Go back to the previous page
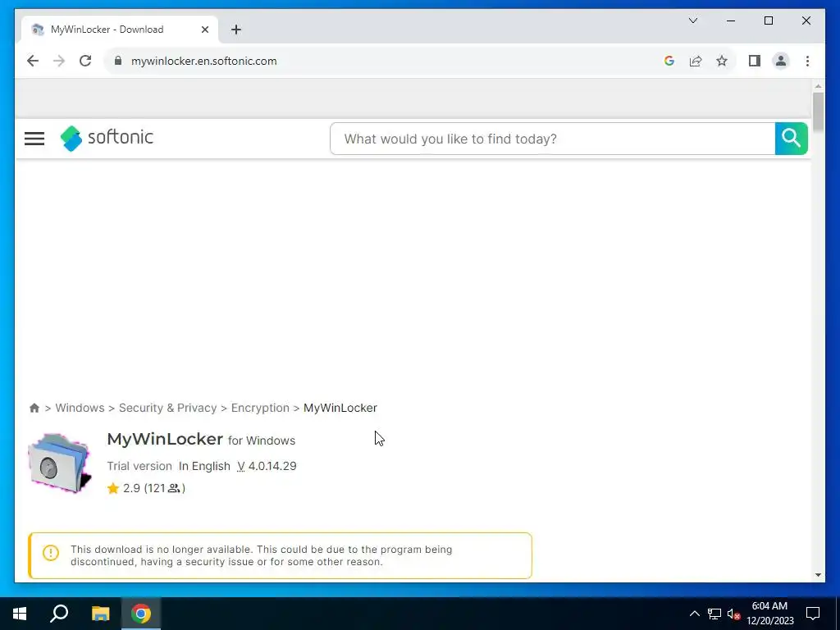 pos(33,61)
